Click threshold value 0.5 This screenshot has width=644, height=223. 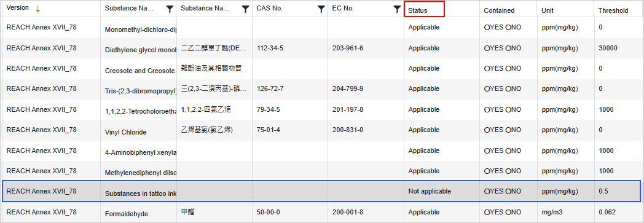point(603,192)
